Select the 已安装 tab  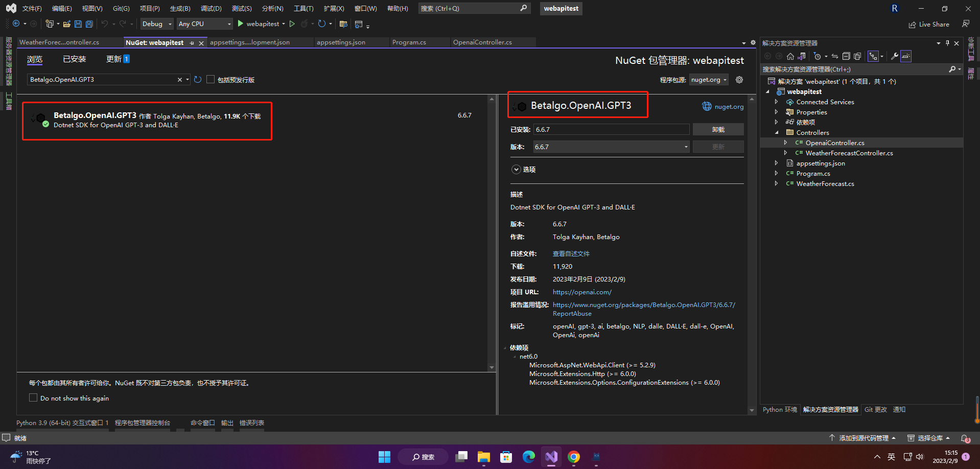coord(74,59)
